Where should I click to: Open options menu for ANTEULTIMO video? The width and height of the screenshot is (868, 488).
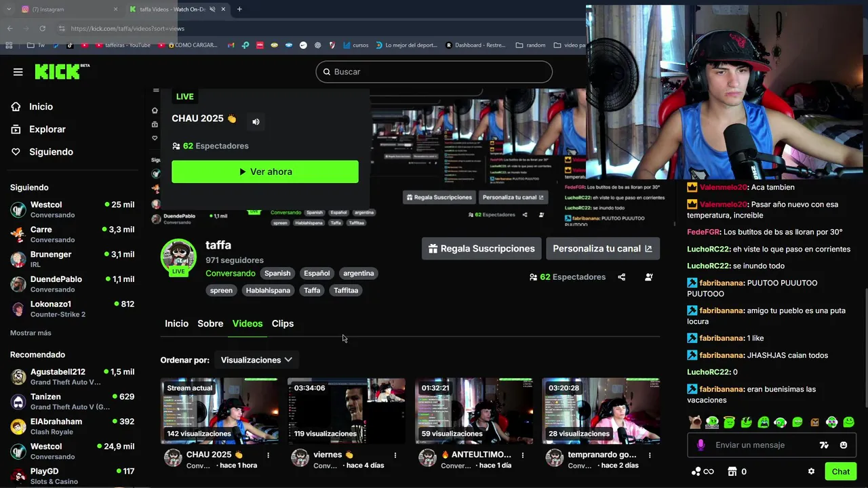tap(523, 455)
